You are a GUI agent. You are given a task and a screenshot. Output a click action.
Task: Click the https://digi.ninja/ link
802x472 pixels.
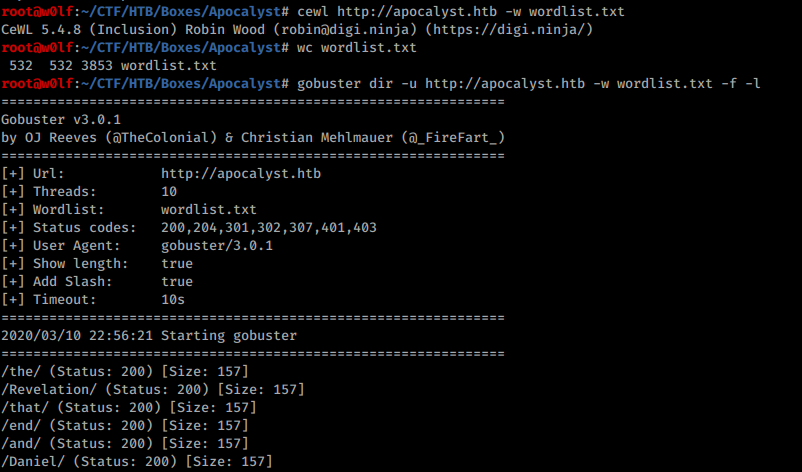coord(509,30)
